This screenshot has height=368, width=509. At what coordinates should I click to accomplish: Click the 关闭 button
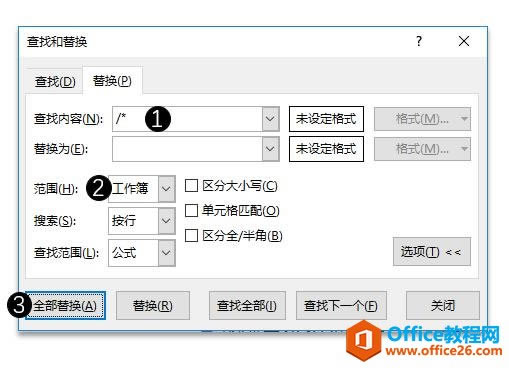[443, 306]
